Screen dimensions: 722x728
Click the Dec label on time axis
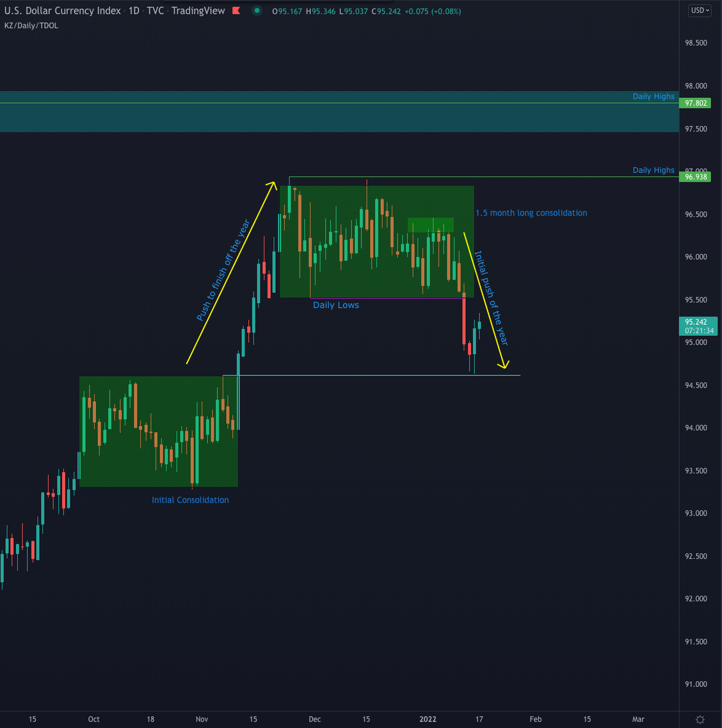[314, 719]
